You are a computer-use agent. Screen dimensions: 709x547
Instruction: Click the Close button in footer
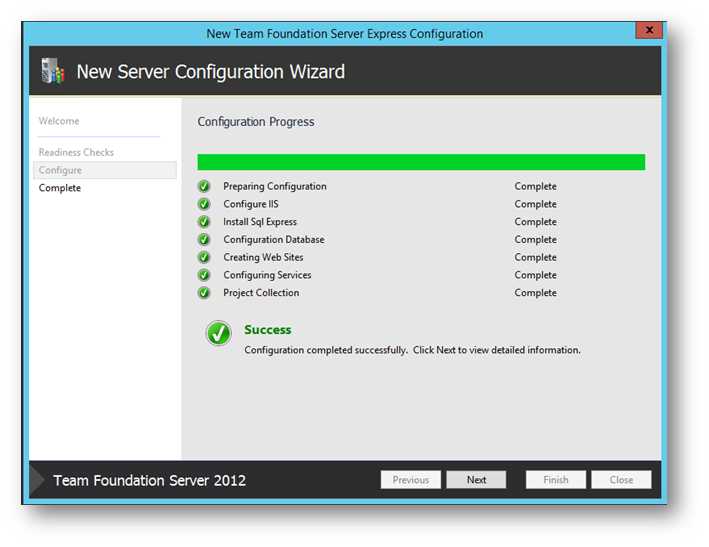[x=621, y=480]
